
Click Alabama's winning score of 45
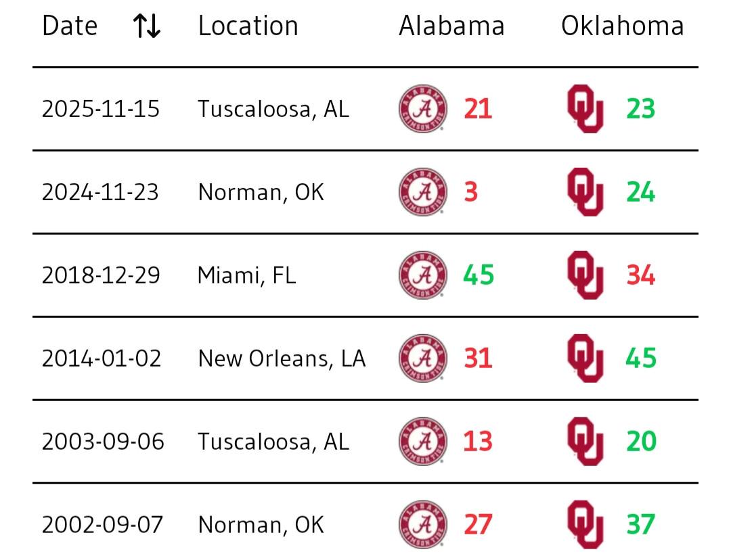[x=479, y=275]
